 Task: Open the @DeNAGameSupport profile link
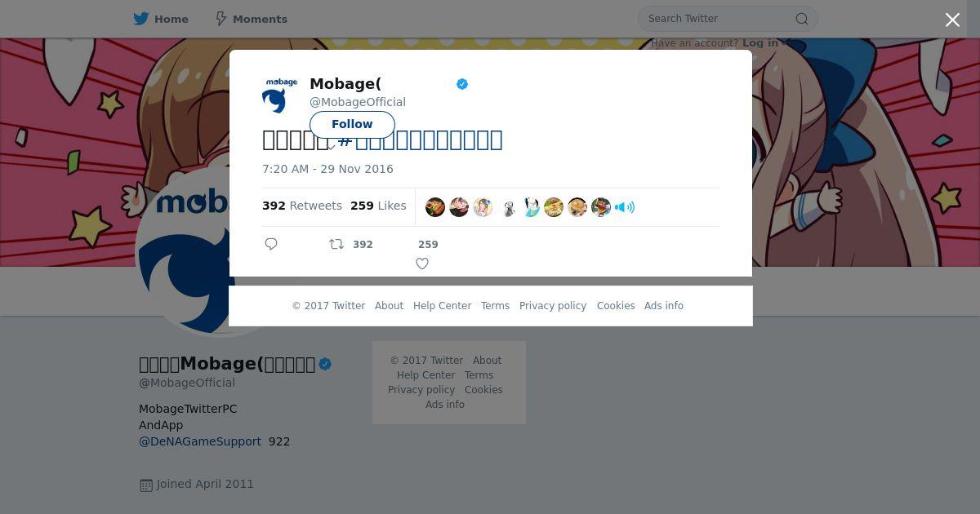click(x=200, y=441)
